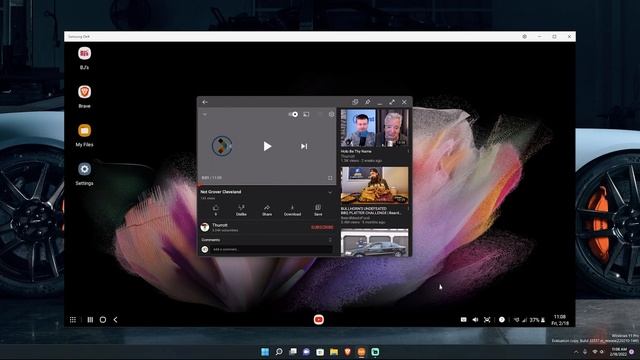This screenshot has height=360, width=640.
Task: Expand the Not Grover Cleveland description
Action: (330, 192)
